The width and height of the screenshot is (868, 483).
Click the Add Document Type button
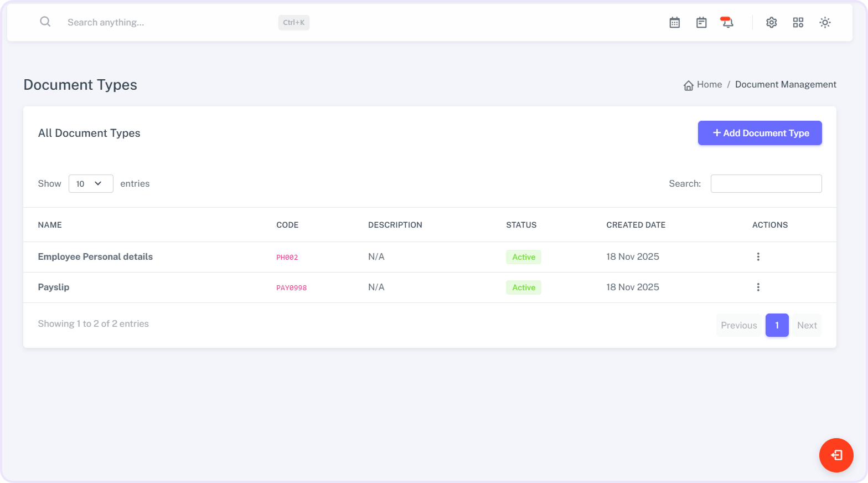pos(759,133)
